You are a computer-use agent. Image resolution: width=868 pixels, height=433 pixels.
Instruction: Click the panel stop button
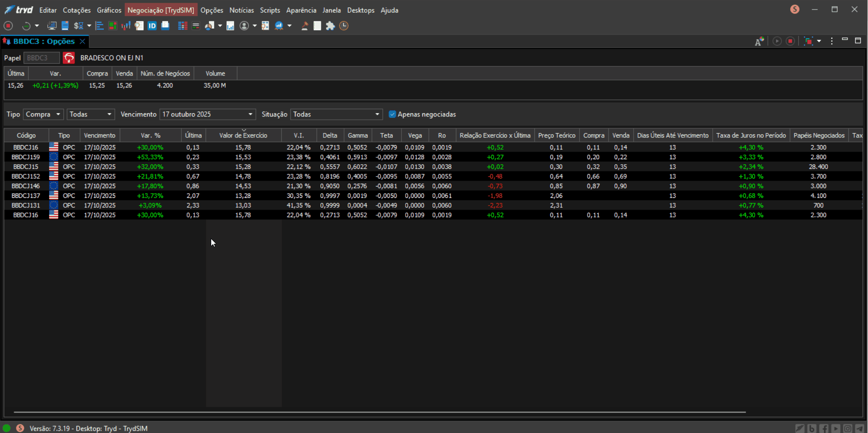791,41
